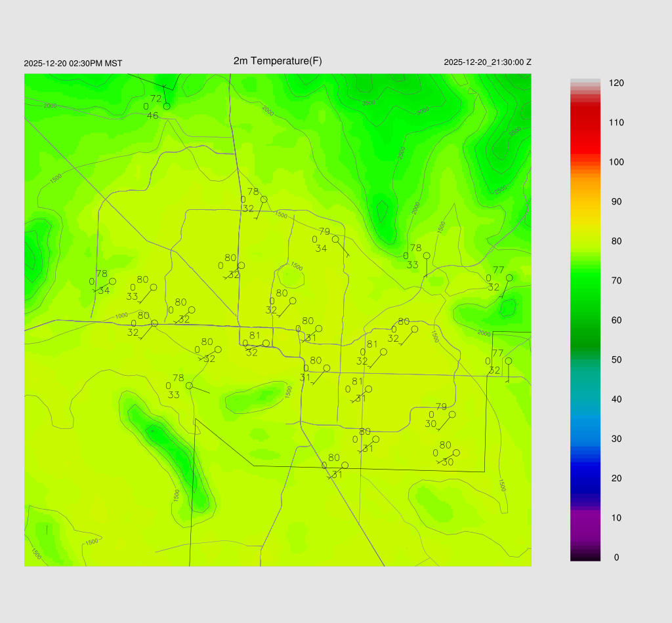Screen dimensions: 672x623
Task: Click the red band near 110 on colorbar
Action: tap(585, 123)
